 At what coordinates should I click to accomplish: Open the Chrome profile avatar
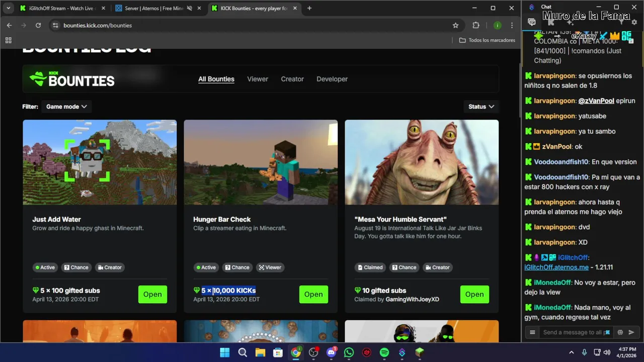[497, 25]
